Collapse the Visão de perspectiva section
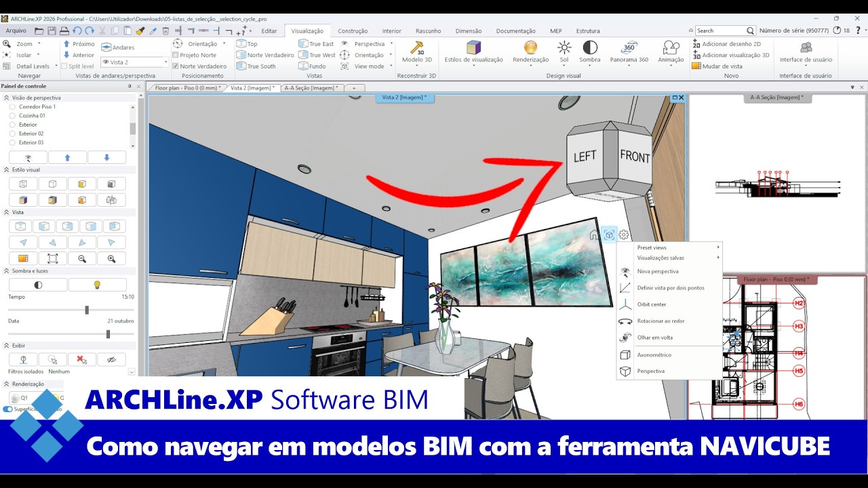The height and width of the screenshot is (488, 868). pos(7,98)
